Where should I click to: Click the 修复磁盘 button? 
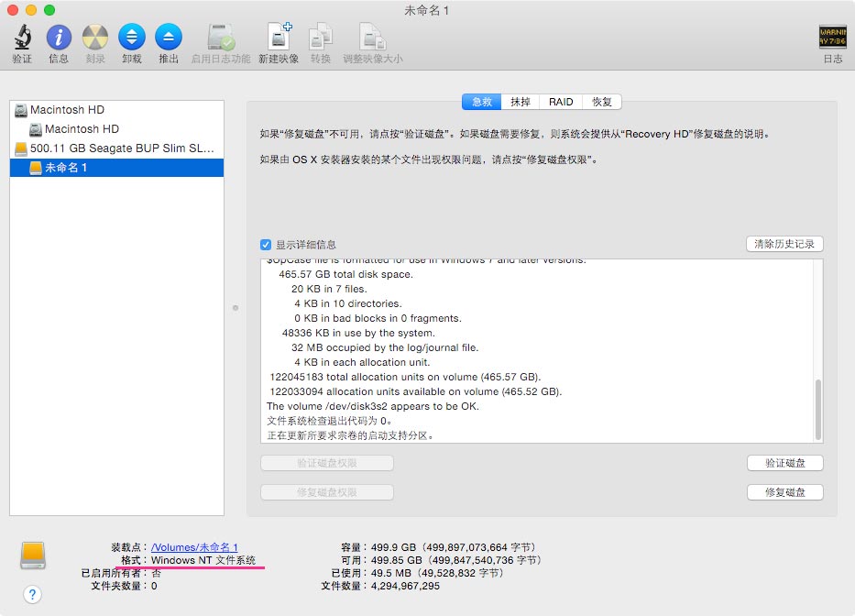pos(784,492)
